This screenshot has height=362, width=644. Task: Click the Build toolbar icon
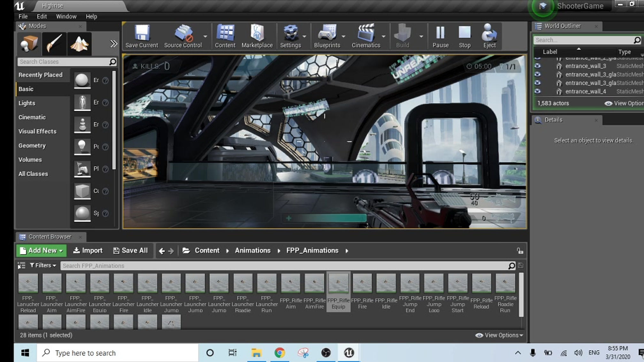[x=402, y=36]
